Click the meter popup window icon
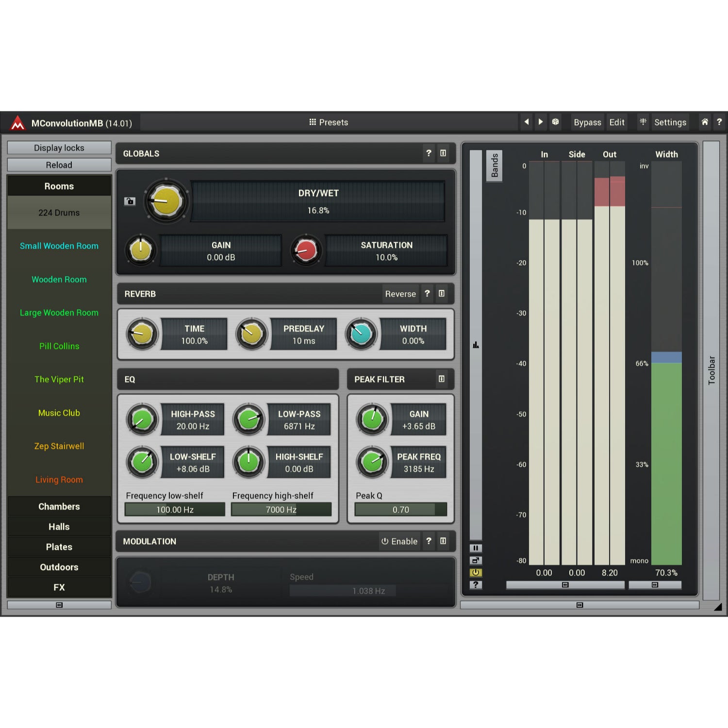 pos(476,560)
